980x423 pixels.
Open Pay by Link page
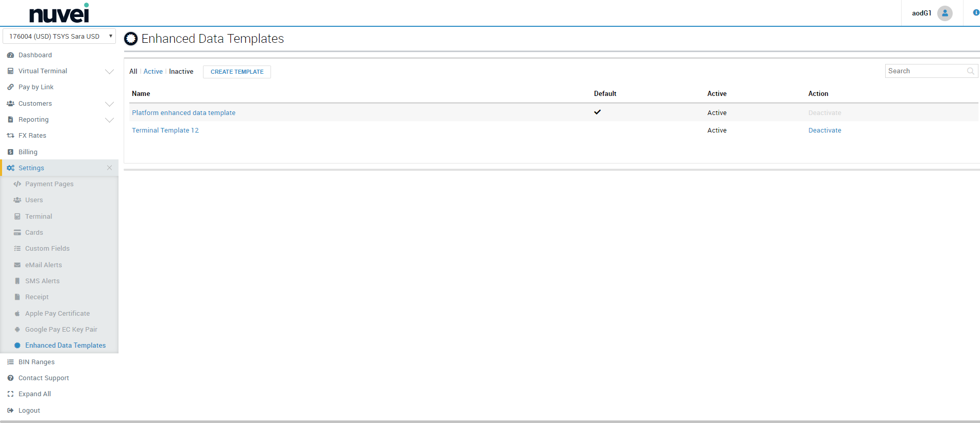click(x=36, y=87)
